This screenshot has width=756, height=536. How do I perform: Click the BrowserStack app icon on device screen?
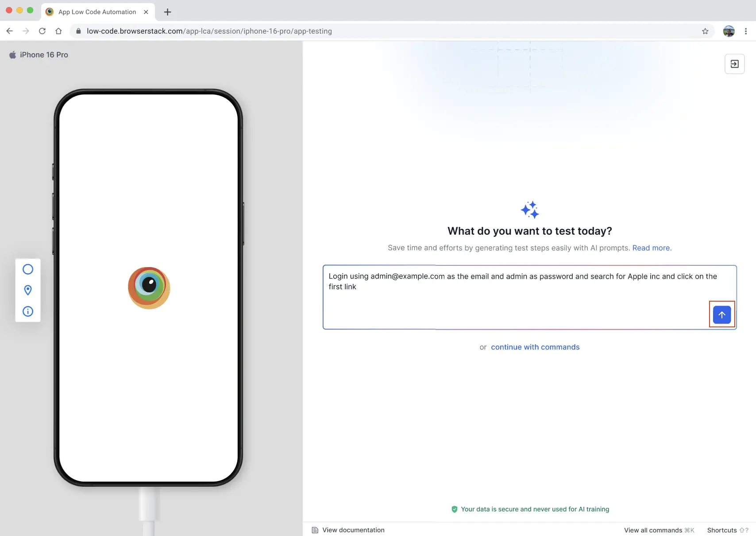pos(149,287)
